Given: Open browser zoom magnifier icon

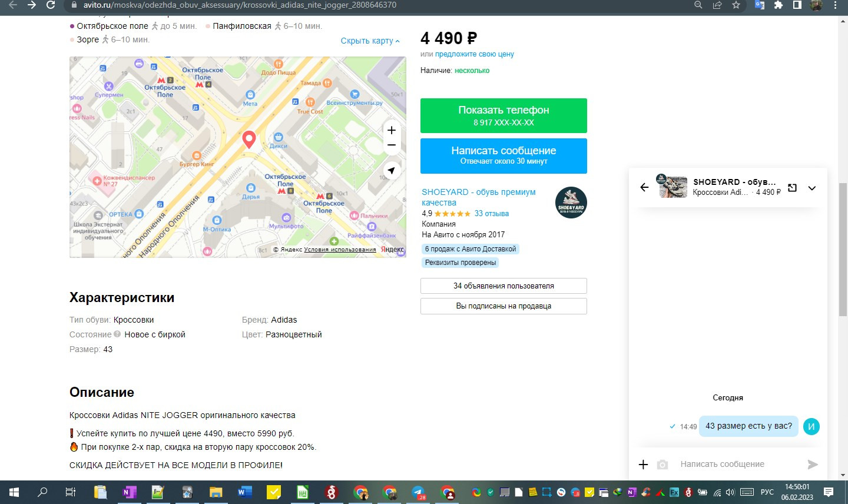Looking at the screenshot, I should (x=698, y=5).
